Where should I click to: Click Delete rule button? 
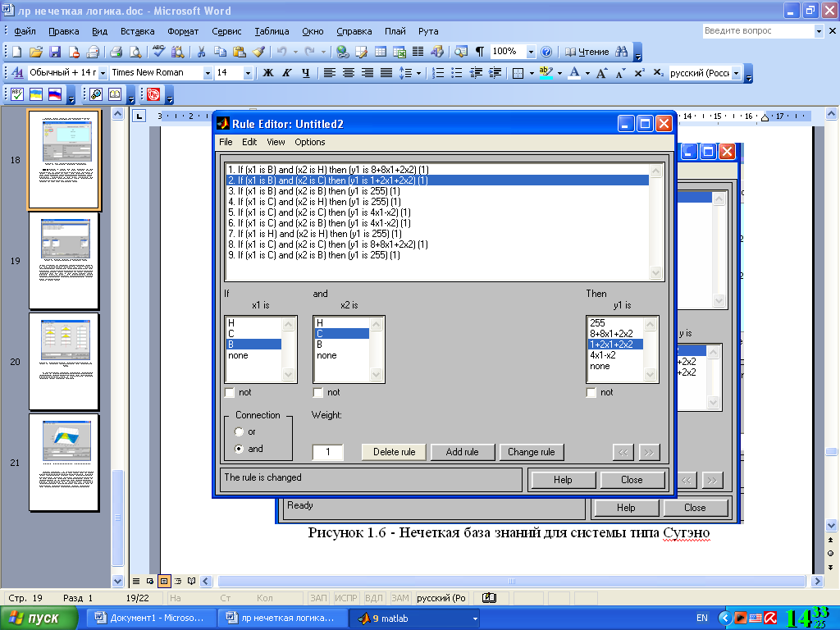[394, 452]
